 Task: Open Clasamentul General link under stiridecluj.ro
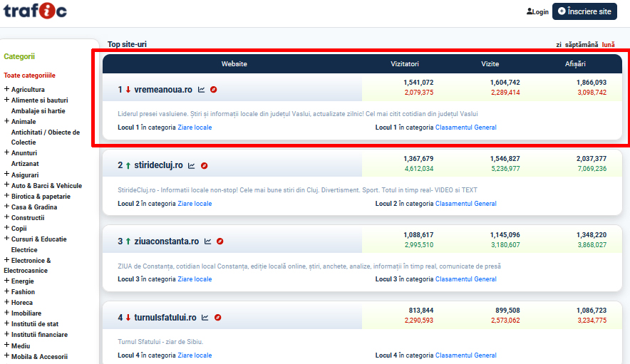[465, 204]
